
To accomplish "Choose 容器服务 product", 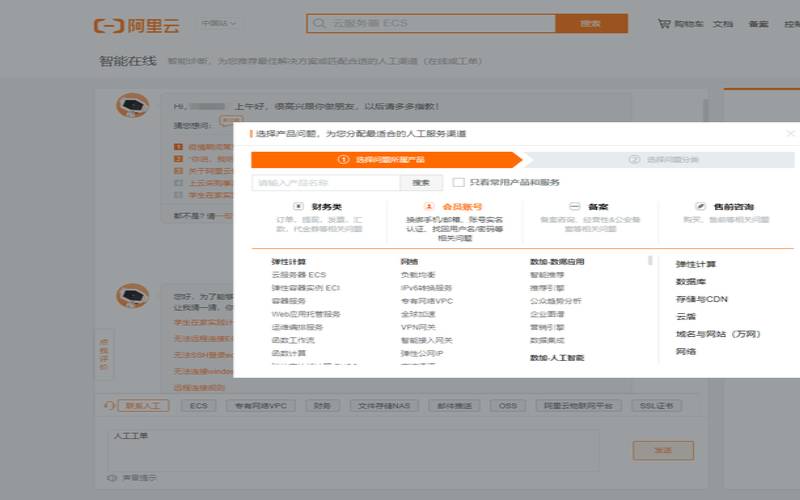I will tap(288, 301).
